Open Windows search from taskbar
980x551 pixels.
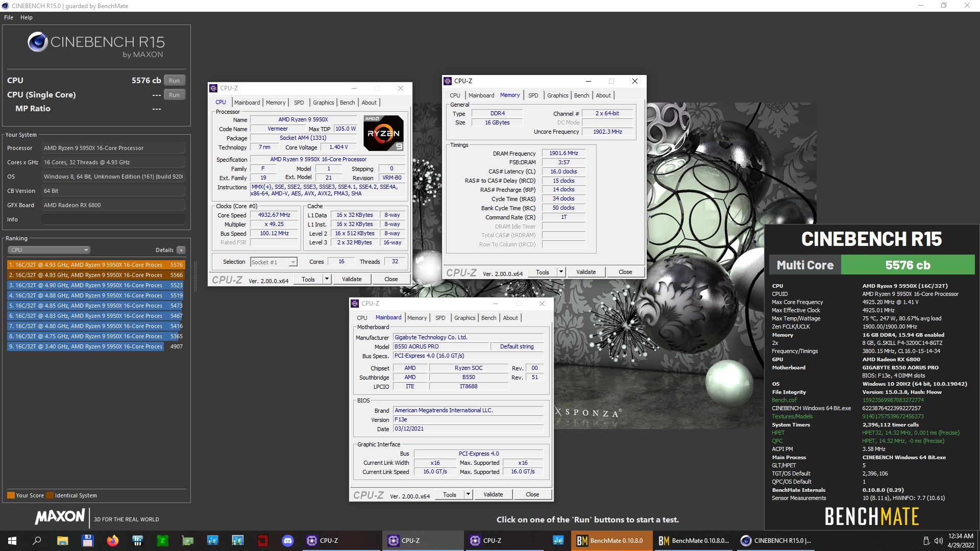[37, 541]
